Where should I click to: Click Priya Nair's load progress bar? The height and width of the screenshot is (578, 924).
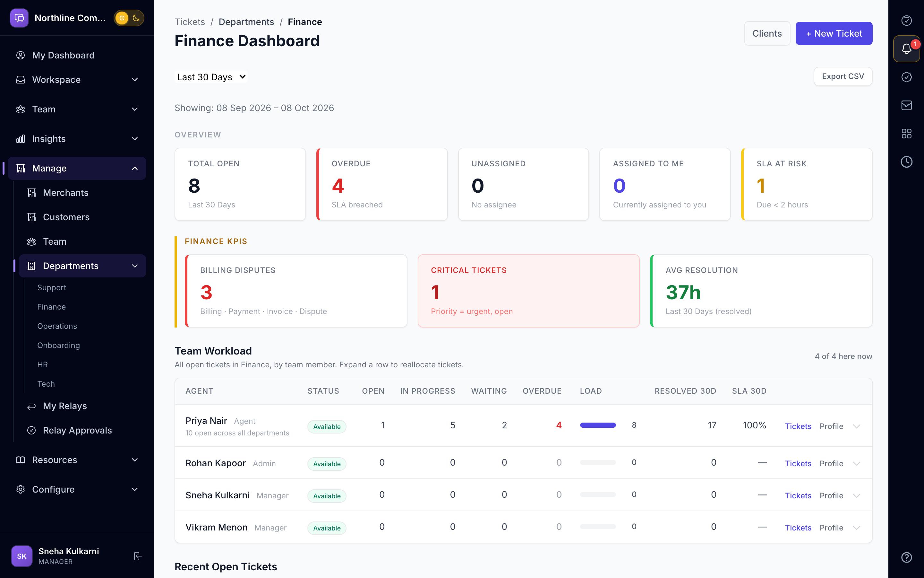pyautogui.click(x=597, y=425)
